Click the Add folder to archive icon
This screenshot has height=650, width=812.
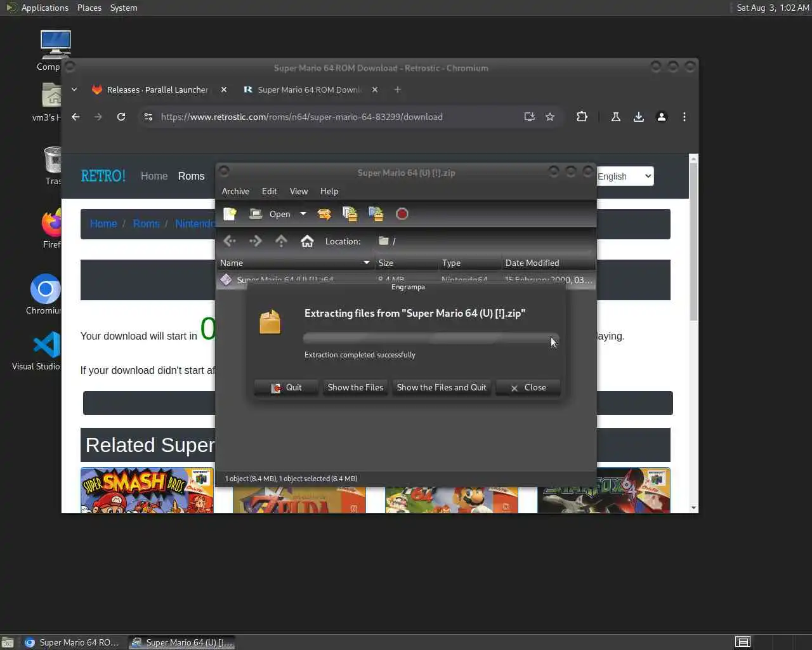click(x=376, y=214)
